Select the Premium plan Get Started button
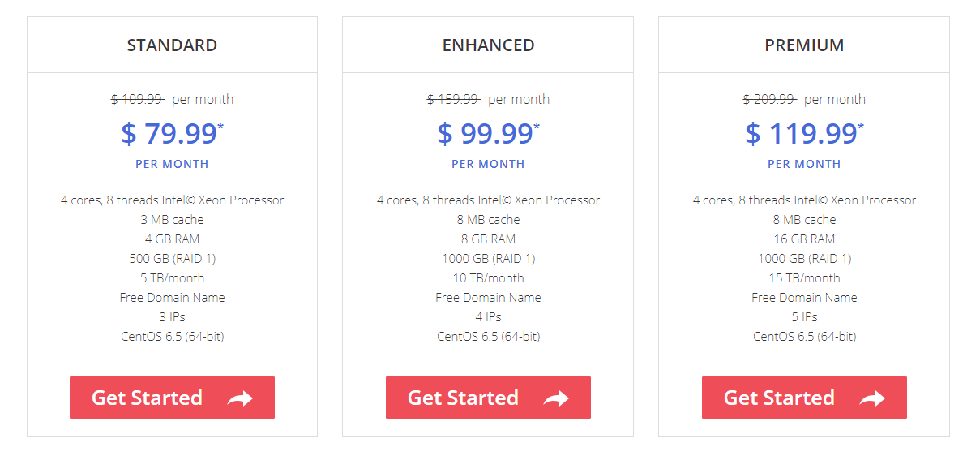This screenshot has width=980, height=456. 804,398
